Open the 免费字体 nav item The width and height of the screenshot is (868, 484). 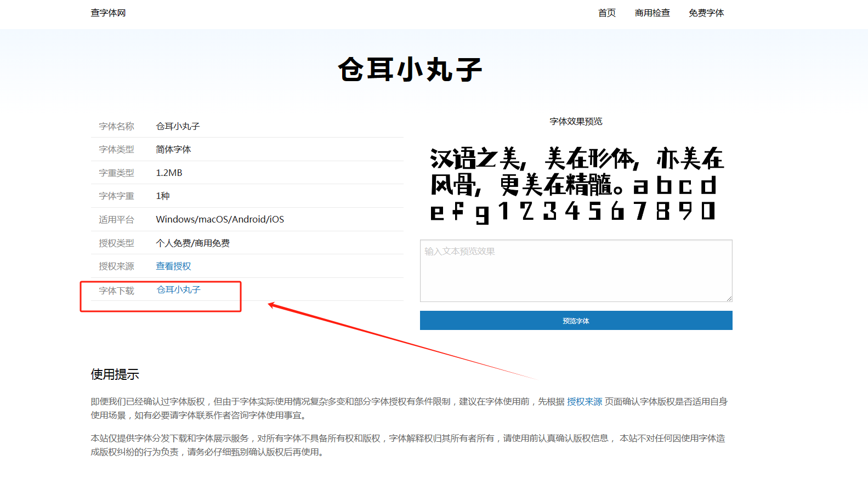(706, 13)
